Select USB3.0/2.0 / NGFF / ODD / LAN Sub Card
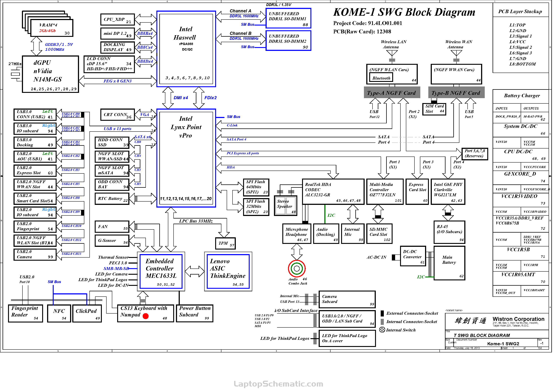This screenshot has height=392, width=555. click(x=347, y=319)
